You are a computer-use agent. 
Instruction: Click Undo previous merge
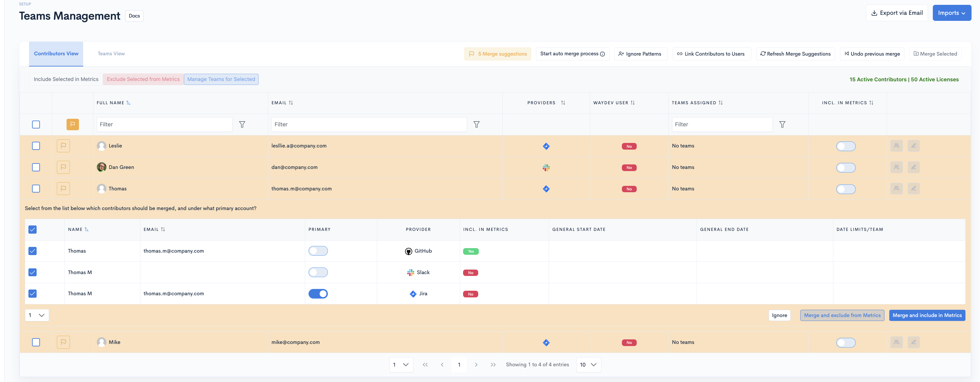pyautogui.click(x=872, y=54)
